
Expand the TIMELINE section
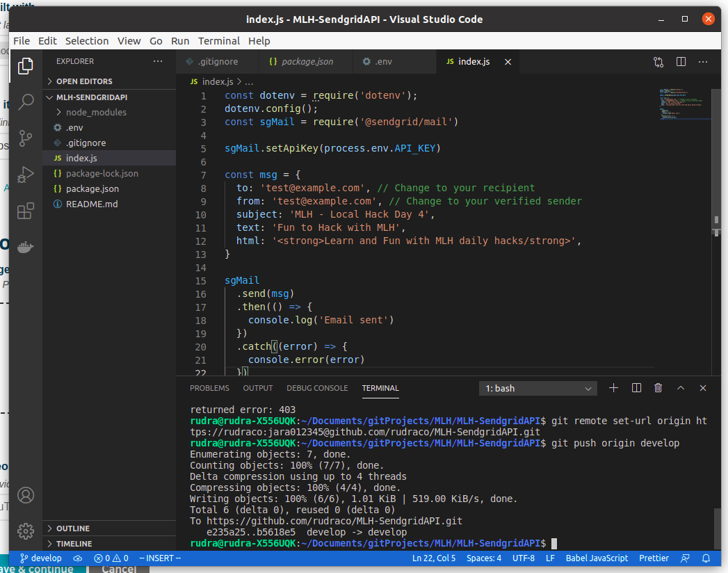[109, 544]
